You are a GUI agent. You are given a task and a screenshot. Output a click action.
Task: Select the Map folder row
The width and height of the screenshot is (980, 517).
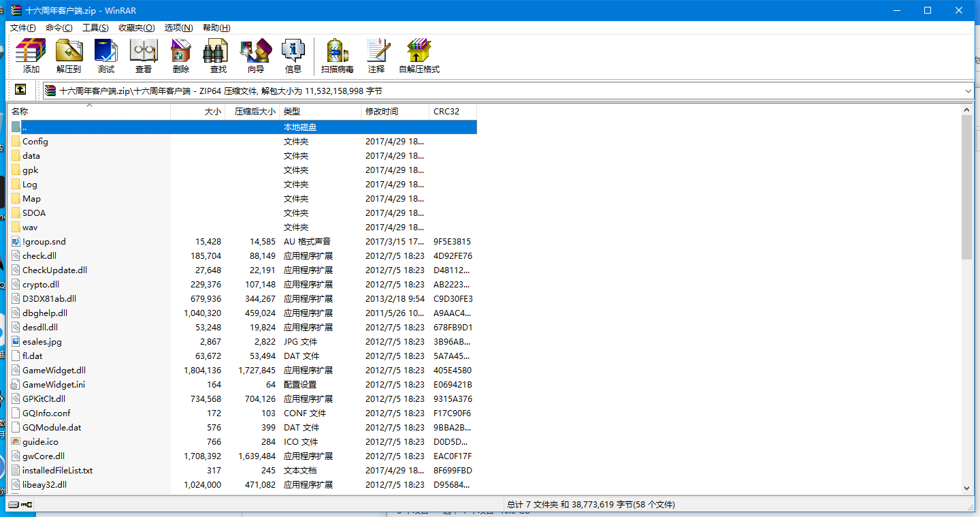tap(243, 199)
